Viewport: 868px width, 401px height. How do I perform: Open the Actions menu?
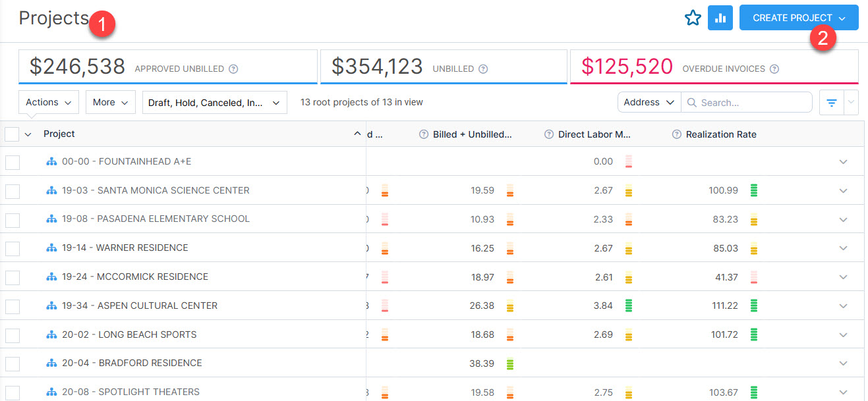pyautogui.click(x=49, y=102)
